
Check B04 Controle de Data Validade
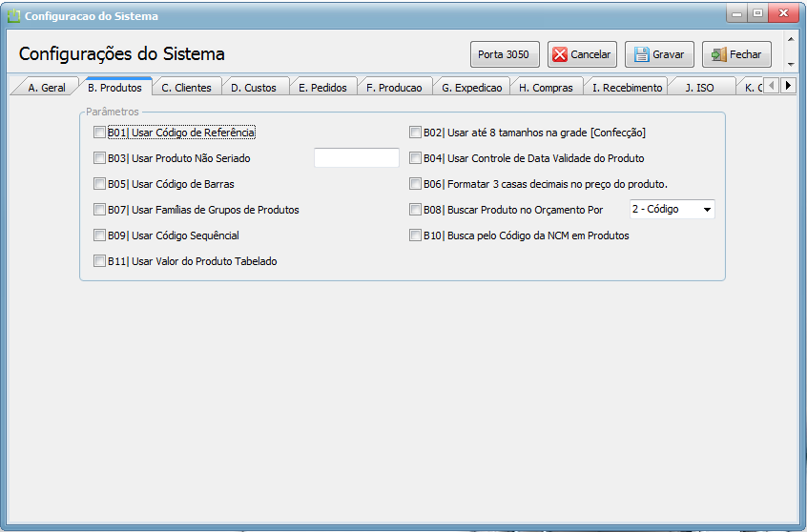click(416, 158)
